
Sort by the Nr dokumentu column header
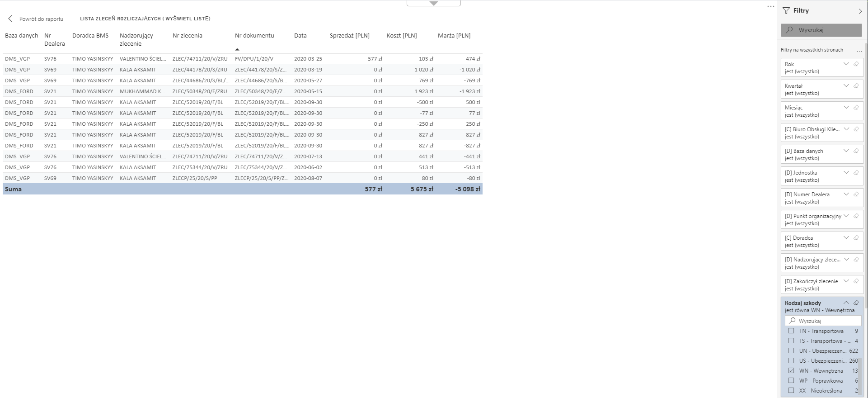254,36
